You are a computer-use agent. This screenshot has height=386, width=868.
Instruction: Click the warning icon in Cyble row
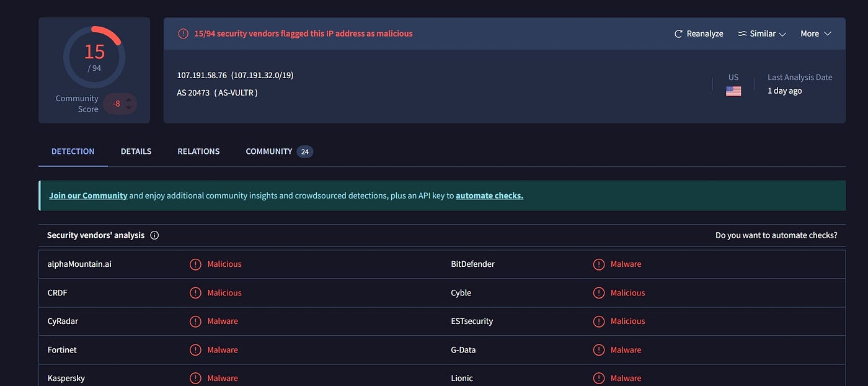click(x=599, y=293)
